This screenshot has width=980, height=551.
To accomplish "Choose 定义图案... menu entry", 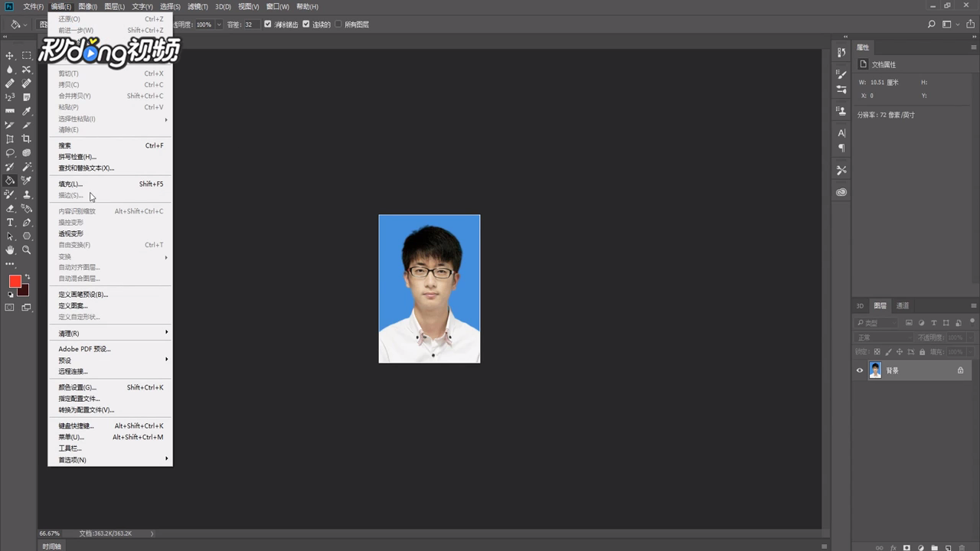I will coord(112,305).
